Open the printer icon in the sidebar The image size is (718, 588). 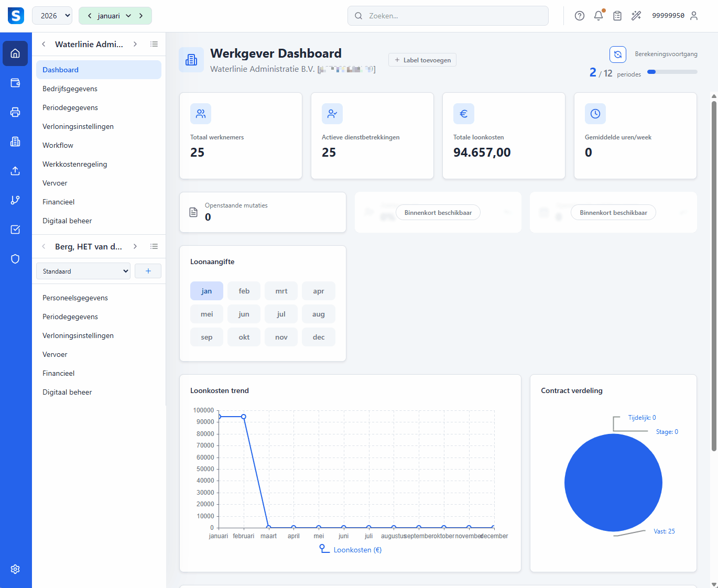pos(15,112)
